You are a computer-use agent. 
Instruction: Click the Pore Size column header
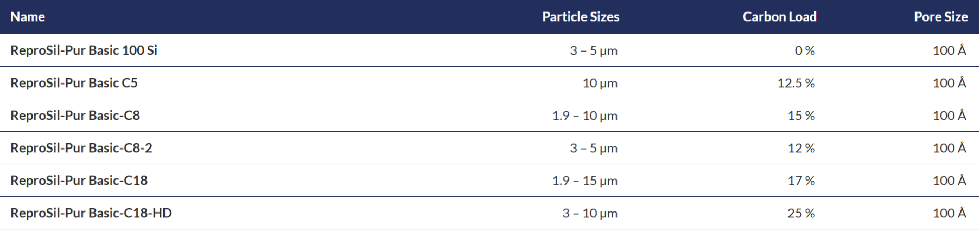(940, 17)
